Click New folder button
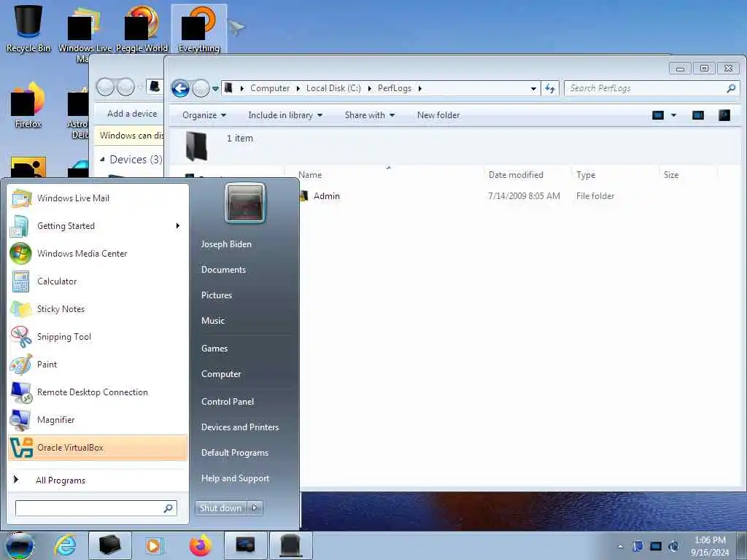Viewport: 747px width, 560px height. coord(438,115)
